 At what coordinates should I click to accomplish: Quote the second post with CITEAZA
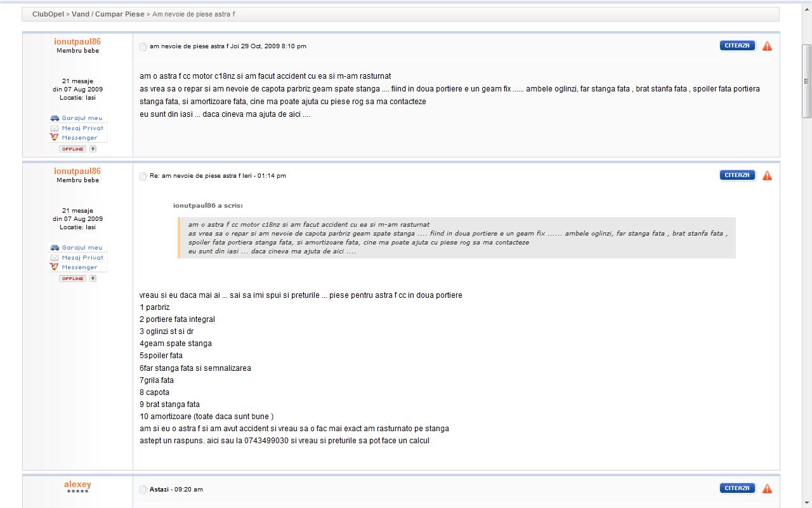pyautogui.click(x=737, y=175)
